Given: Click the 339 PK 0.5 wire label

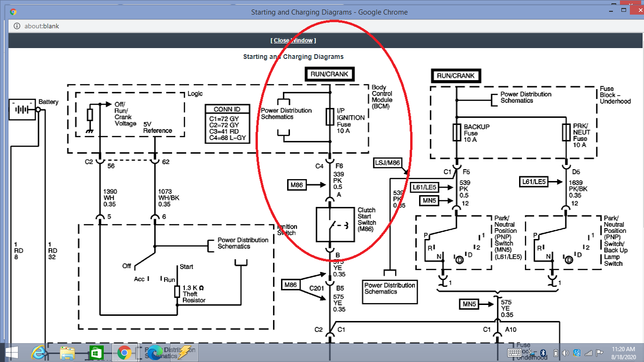Looking at the screenshot, I should point(339,181).
